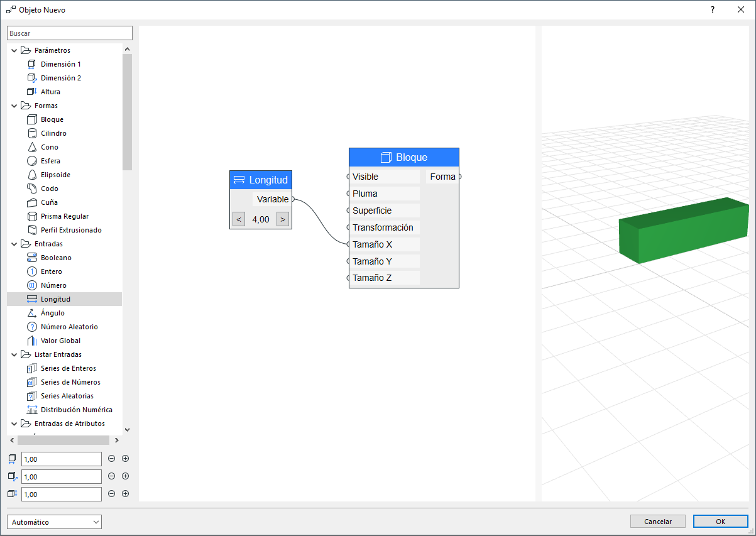The height and width of the screenshot is (536, 756).
Task: Decrease the second dimension value with minus
Action: tap(112, 476)
